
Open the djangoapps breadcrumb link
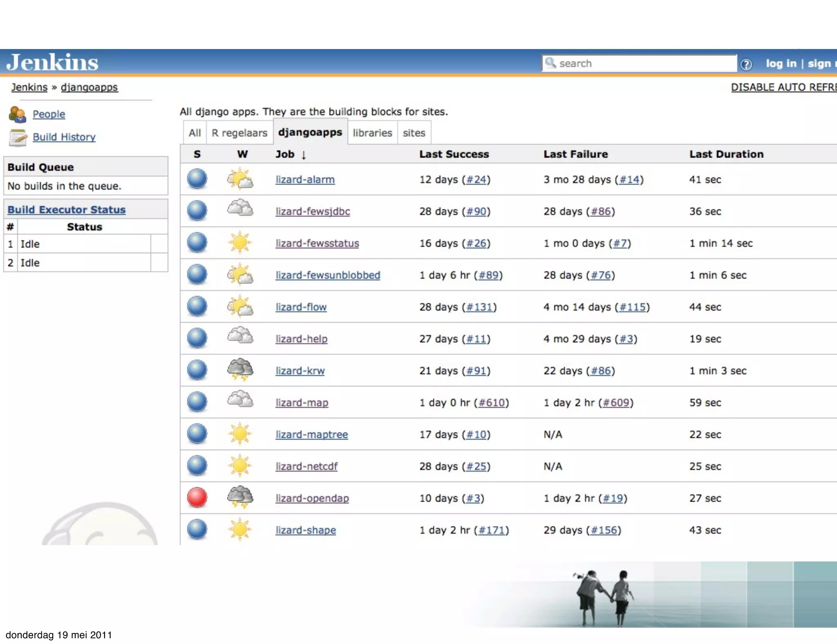click(x=89, y=87)
